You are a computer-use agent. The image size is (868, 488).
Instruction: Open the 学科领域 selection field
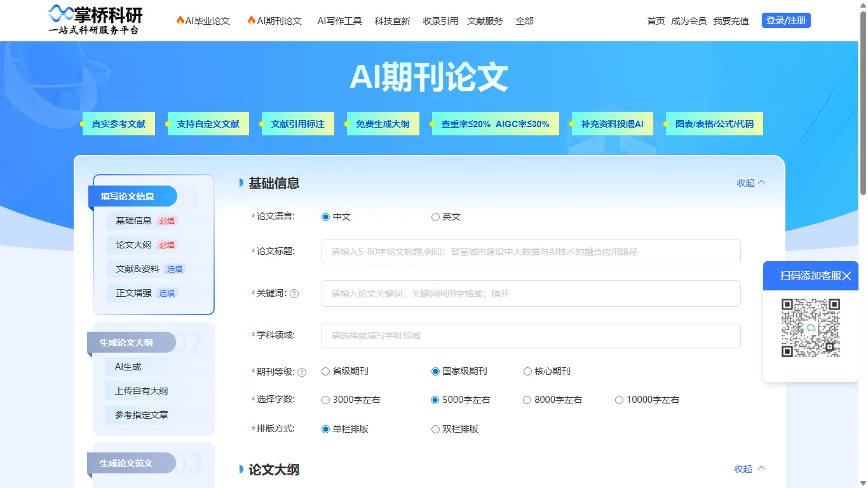[x=531, y=335]
